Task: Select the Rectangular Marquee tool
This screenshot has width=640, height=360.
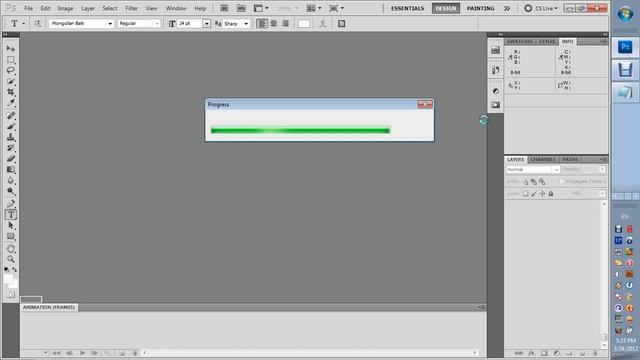Action: [x=11, y=60]
